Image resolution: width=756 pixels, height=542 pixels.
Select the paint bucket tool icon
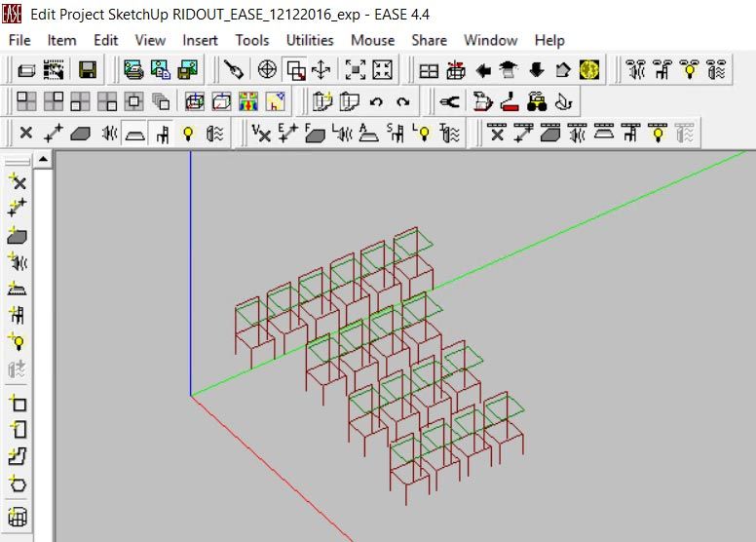tap(234, 70)
